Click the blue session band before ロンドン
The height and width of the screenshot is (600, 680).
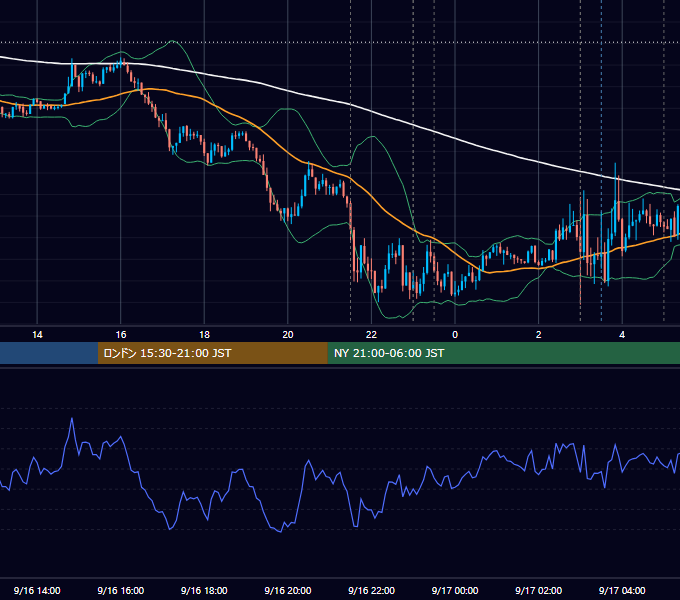tap(49, 353)
